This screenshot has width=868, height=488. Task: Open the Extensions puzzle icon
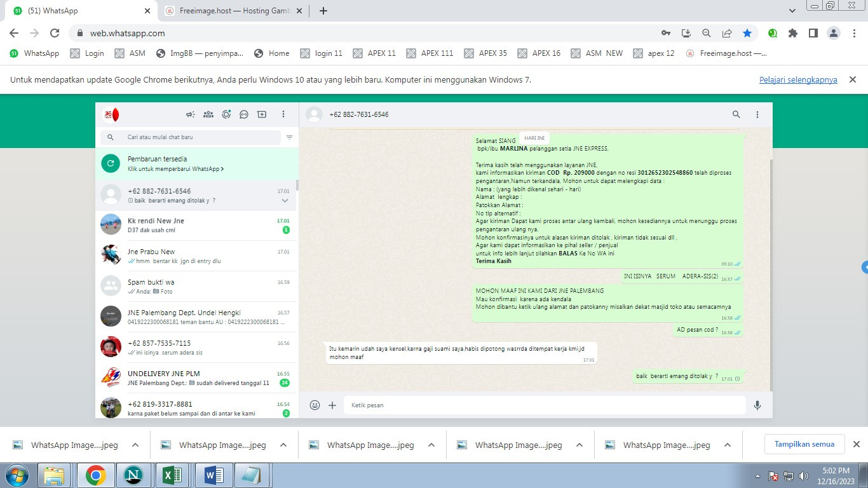793,33
